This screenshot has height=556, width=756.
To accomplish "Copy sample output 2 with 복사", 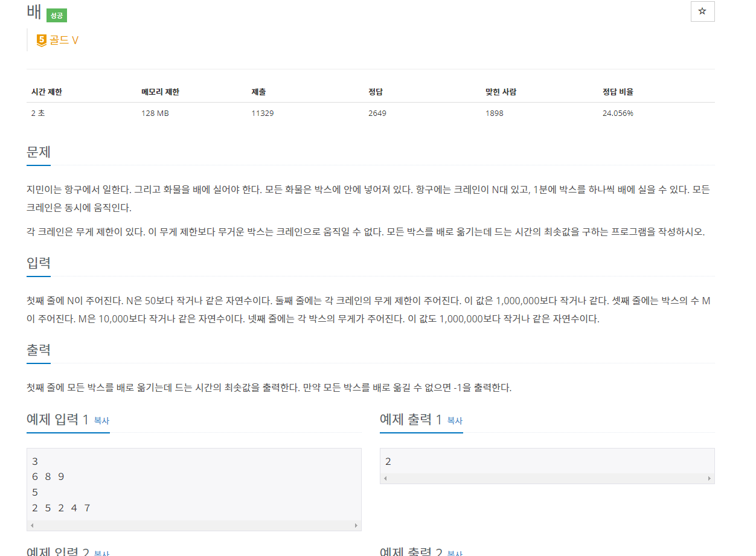I will [x=455, y=552].
